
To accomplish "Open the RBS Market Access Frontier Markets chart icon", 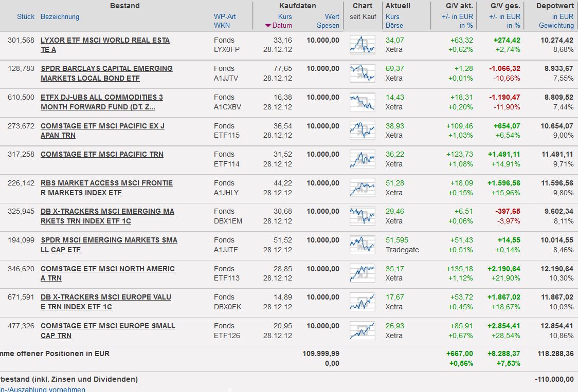I will pyautogui.click(x=363, y=188).
